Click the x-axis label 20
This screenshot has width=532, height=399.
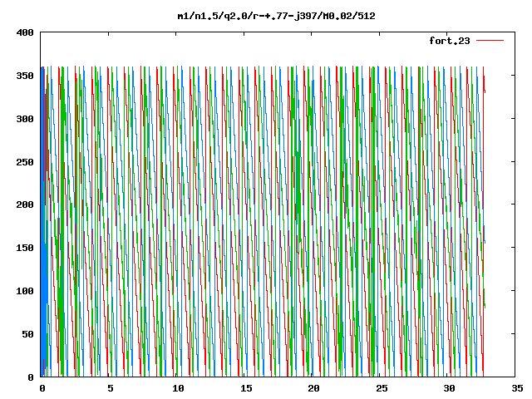click(x=314, y=388)
